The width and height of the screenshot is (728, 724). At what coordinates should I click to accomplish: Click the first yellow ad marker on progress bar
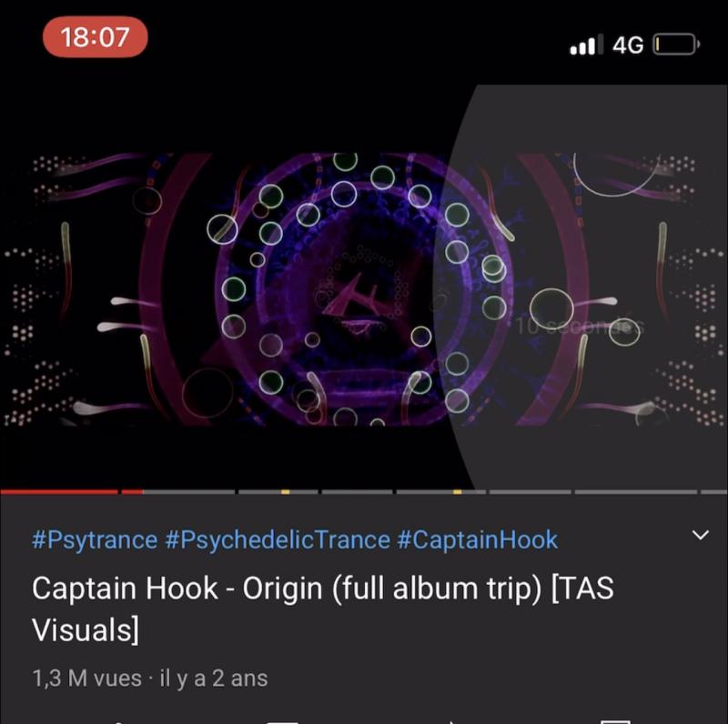pos(286,492)
